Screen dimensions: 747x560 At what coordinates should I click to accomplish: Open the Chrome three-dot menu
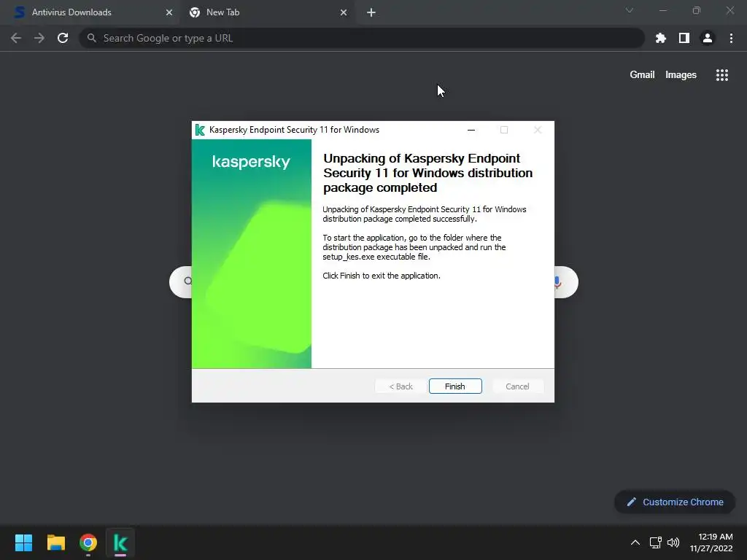coord(731,38)
